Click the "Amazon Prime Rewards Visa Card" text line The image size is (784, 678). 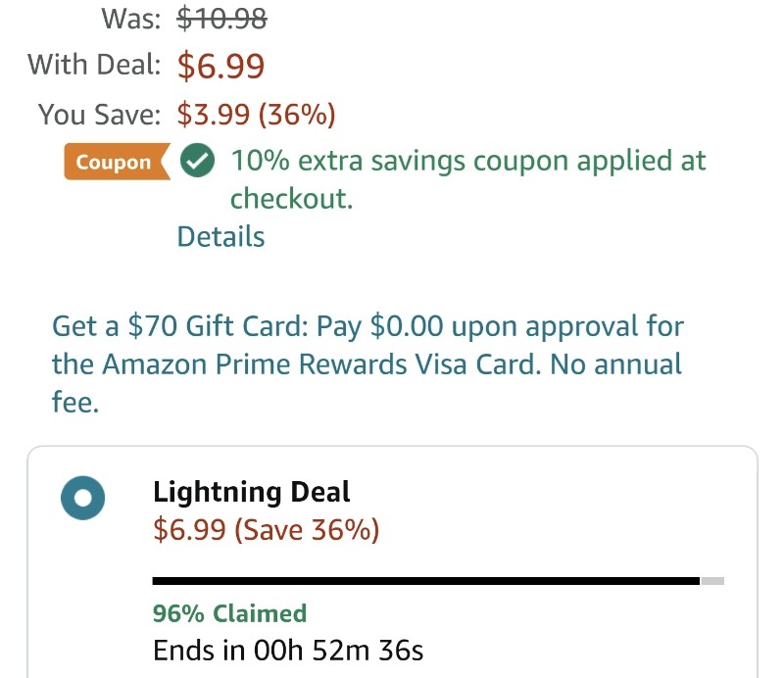321,364
